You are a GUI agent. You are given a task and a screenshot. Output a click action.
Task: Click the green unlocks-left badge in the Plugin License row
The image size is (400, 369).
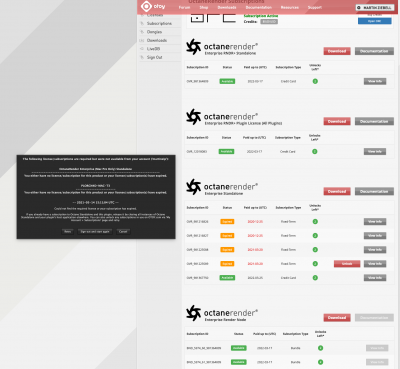(x=314, y=152)
